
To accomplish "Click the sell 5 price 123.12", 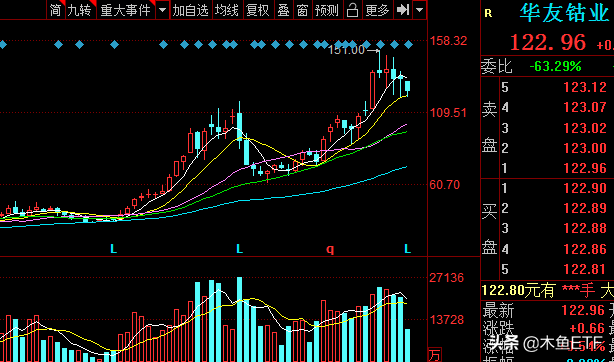I will (585, 87).
